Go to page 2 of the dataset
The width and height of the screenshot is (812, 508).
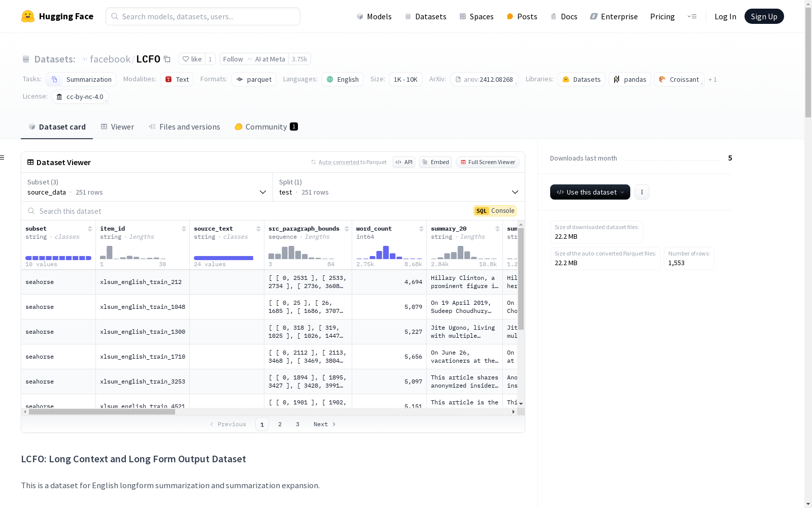[x=280, y=424]
